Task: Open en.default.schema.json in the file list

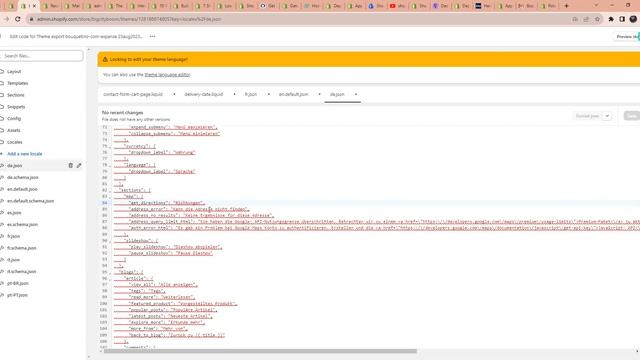Action: pos(31,201)
